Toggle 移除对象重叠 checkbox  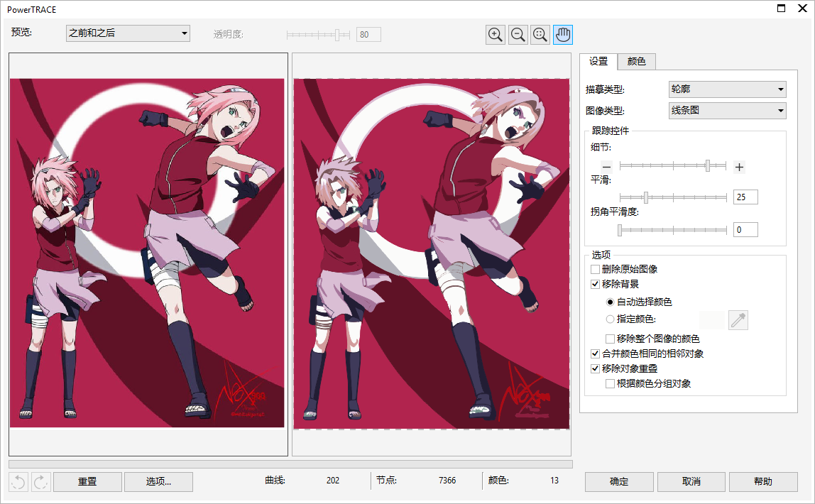pos(596,369)
